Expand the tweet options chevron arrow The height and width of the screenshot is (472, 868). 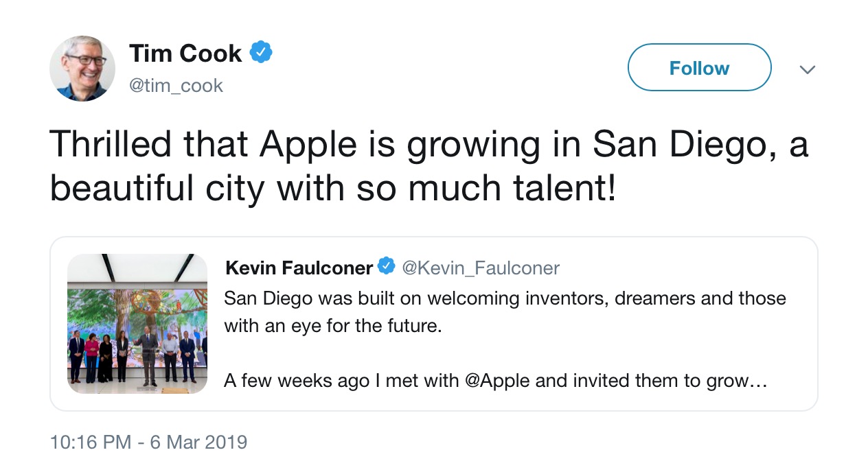pyautogui.click(x=808, y=69)
